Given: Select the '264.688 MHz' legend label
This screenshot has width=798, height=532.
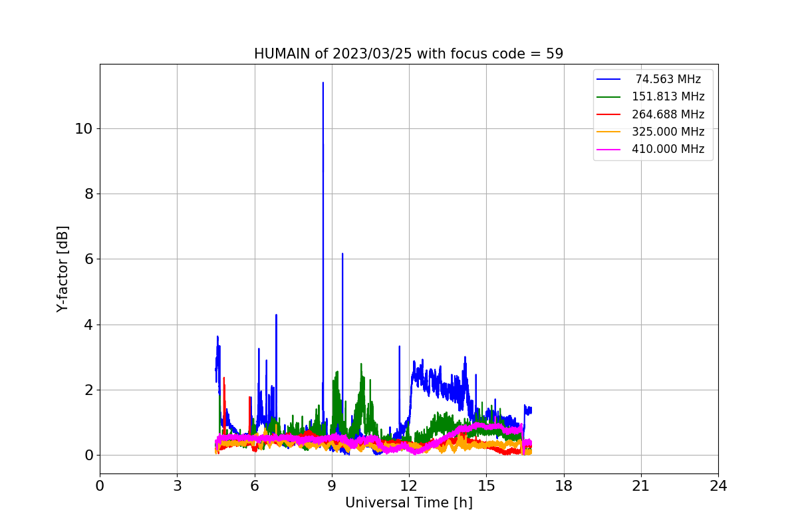Looking at the screenshot, I should coord(668,114).
